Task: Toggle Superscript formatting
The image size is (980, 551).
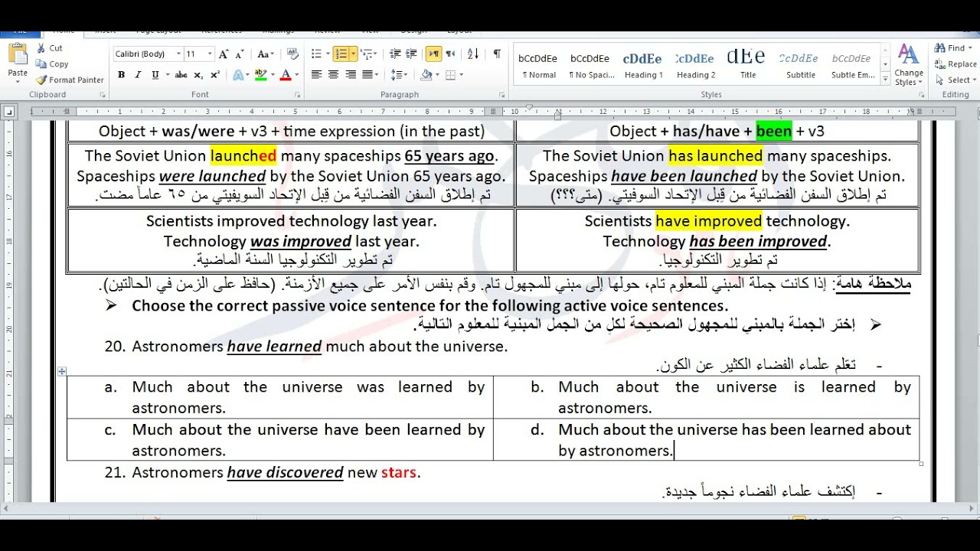Action: pyautogui.click(x=215, y=75)
